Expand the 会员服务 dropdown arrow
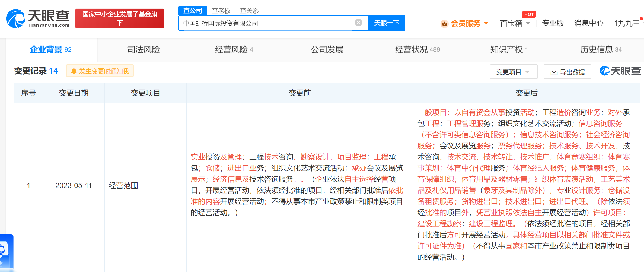 click(486, 23)
